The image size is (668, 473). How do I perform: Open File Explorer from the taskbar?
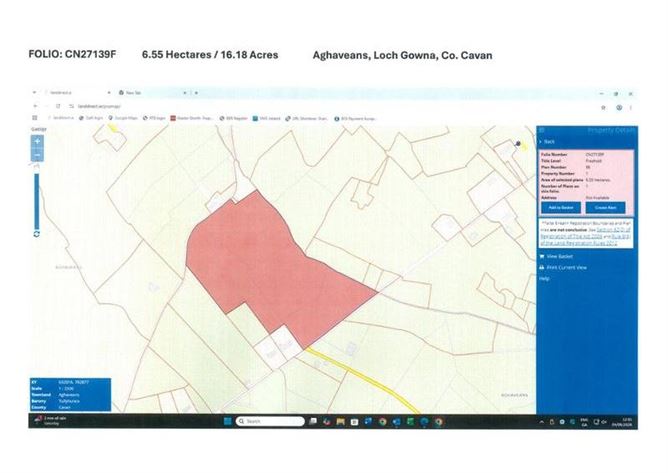coord(340,421)
